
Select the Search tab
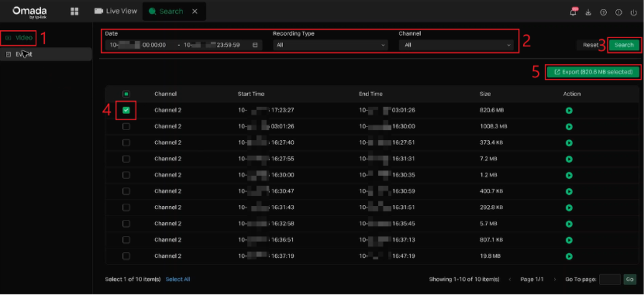tap(166, 11)
